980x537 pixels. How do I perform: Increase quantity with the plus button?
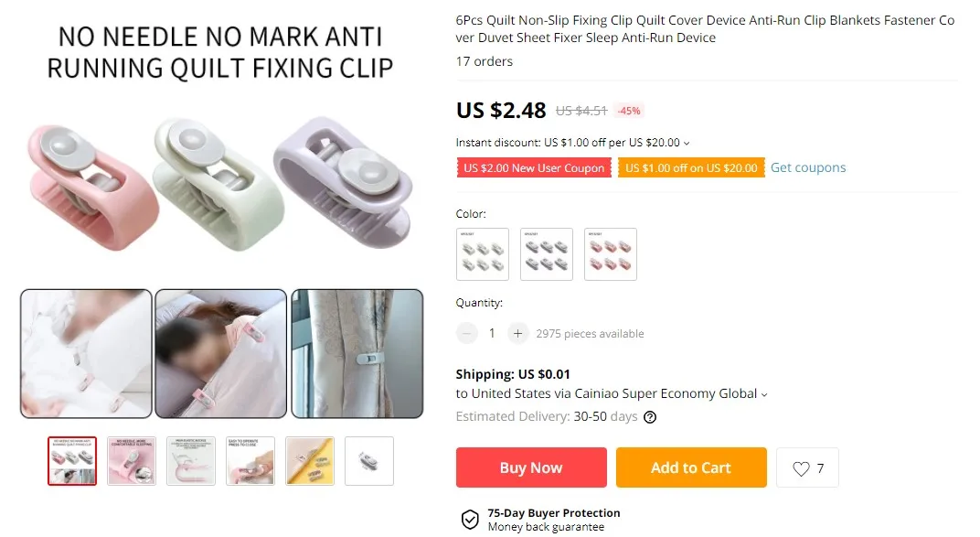517,333
